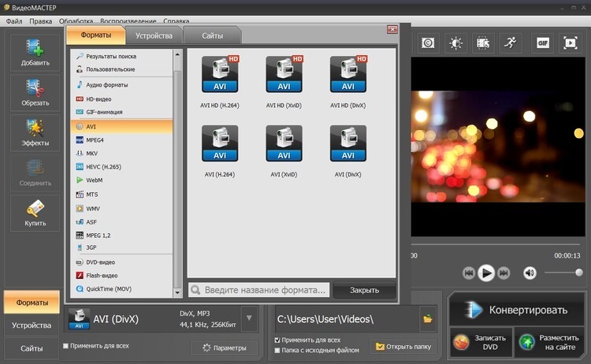
Task: Enable left Применить для всех checkbox
Action: tap(66, 346)
